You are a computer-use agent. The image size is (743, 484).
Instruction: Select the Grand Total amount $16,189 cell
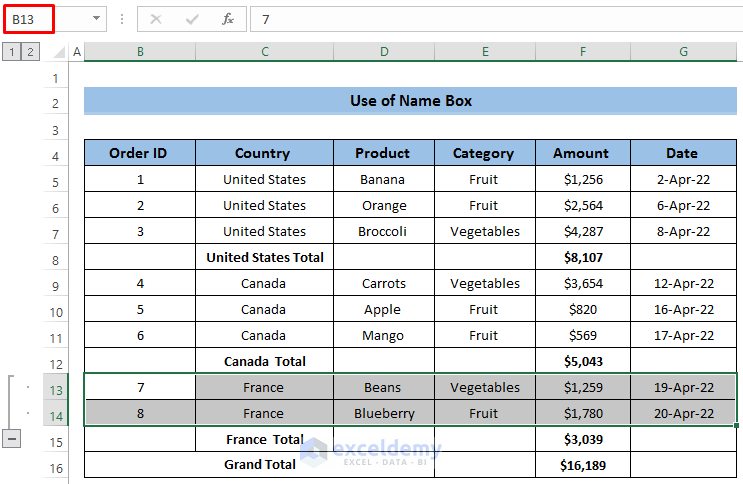pyautogui.click(x=580, y=465)
